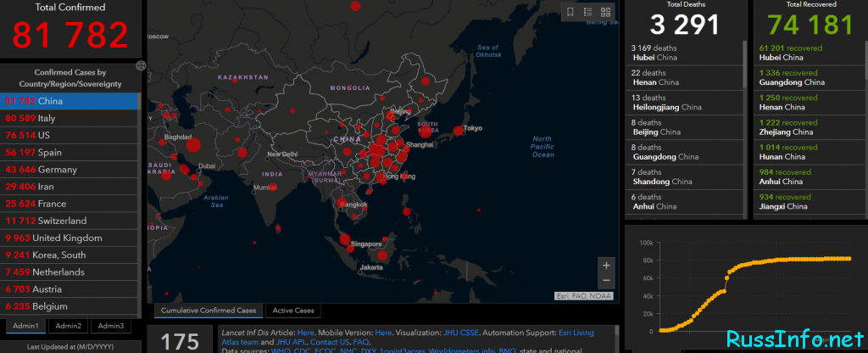Click the red marker on South Korea

click(x=426, y=132)
